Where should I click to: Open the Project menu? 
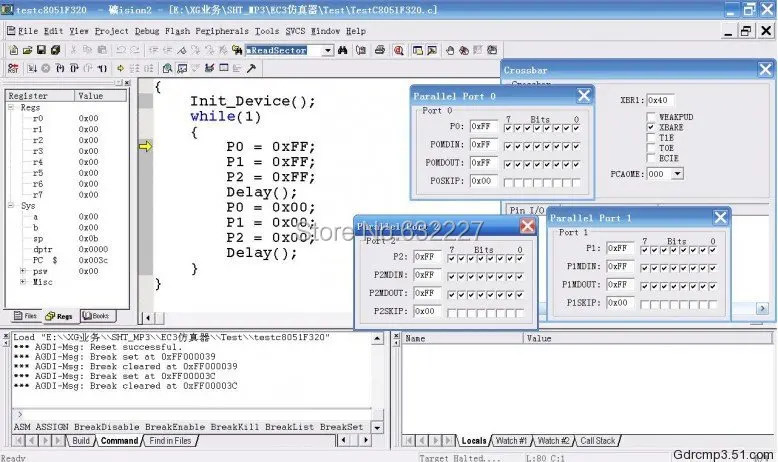(112, 31)
